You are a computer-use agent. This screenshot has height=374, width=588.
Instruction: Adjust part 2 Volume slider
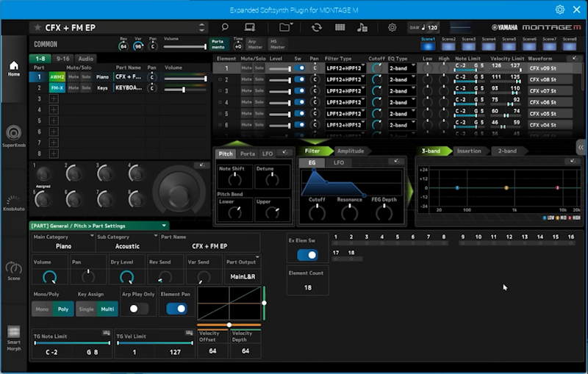pyautogui.click(x=185, y=90)
